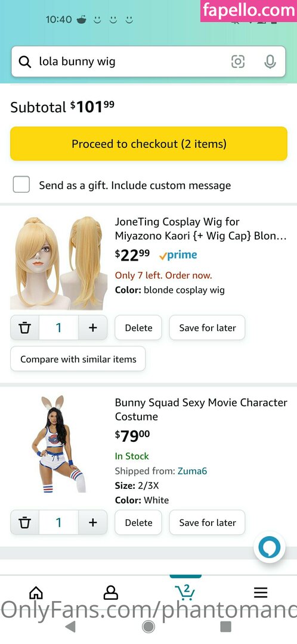Tap the magnifying glass search icon

pos(25,62)
